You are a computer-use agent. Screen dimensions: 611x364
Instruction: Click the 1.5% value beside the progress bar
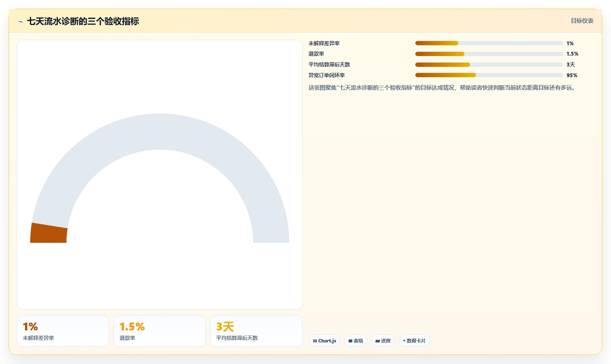click(x=573, y=54)
